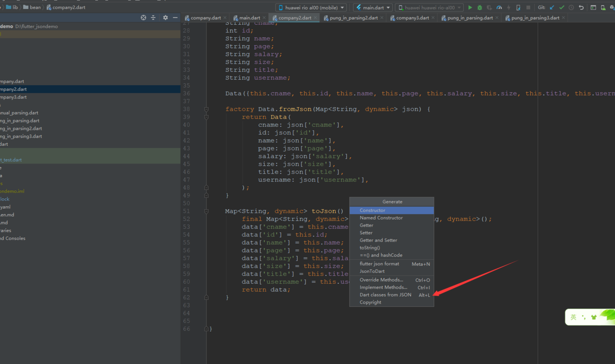Choose Dart classes from JSON menu entry
The width and height of the screenshot is (615, 364).
[x=385, y=295]
